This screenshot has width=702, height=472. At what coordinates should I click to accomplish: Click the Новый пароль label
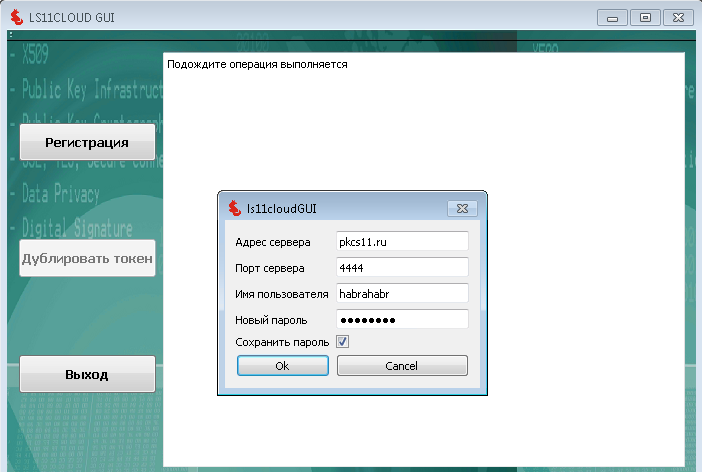pos(271,320)
